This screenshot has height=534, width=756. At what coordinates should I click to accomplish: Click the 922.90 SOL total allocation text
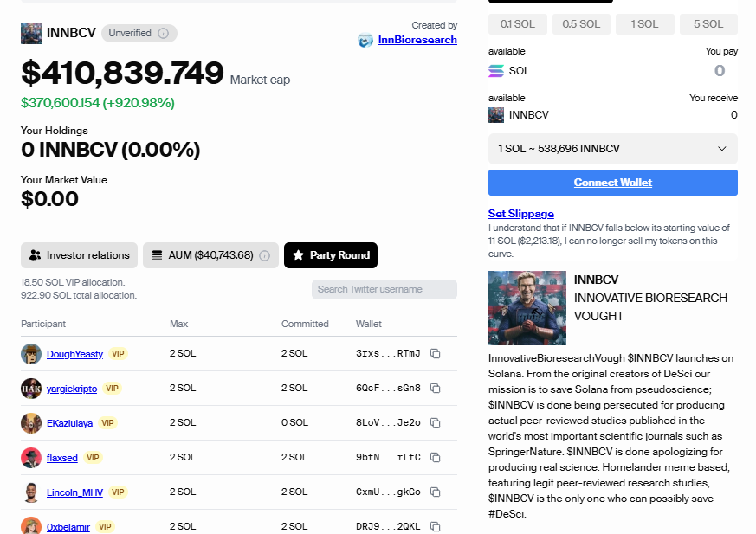coord(79,295)
